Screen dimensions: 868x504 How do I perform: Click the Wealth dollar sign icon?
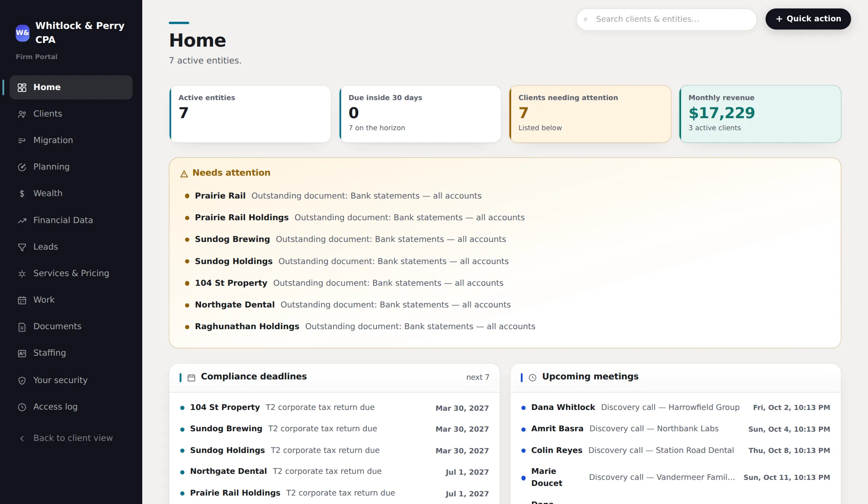[22, 194]
